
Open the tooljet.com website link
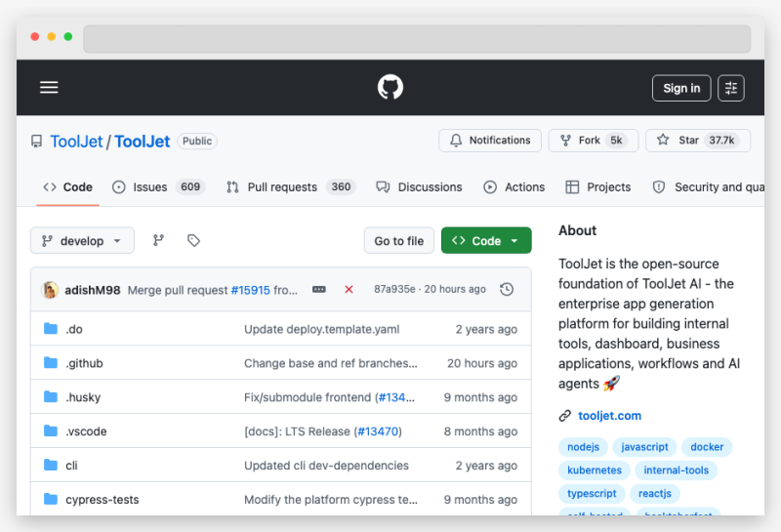point(609,416)
